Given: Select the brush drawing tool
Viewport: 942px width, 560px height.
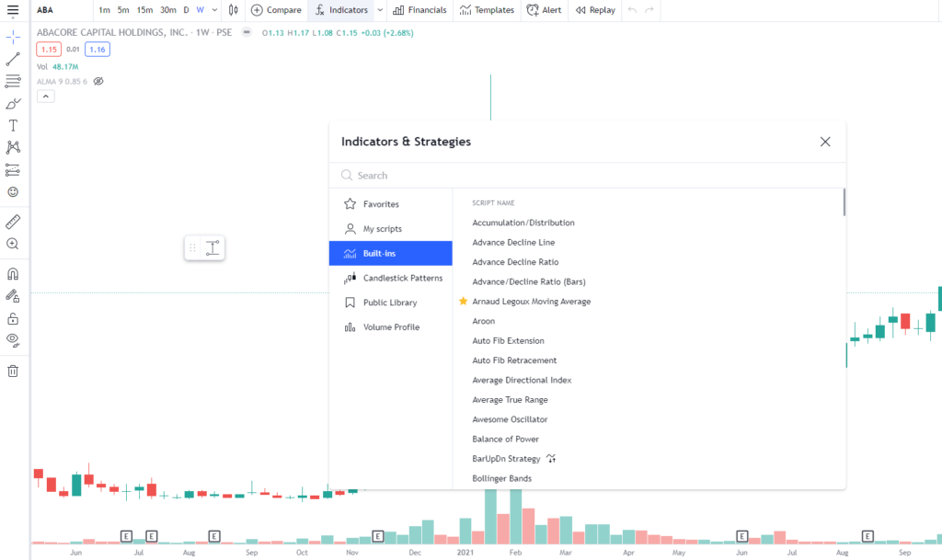Looking at the screenshot, I should tap(13, 103).
